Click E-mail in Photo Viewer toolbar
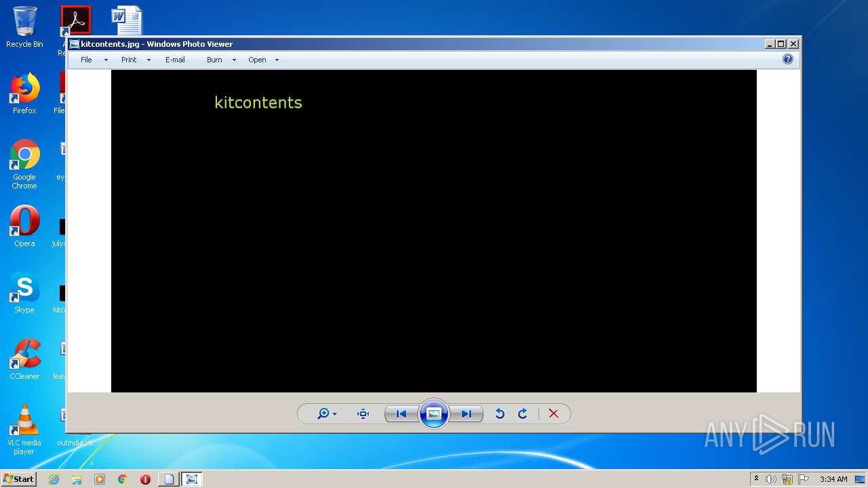Image resolution: width=868 pixels, height=488 pixels. (x=175, y=60)
